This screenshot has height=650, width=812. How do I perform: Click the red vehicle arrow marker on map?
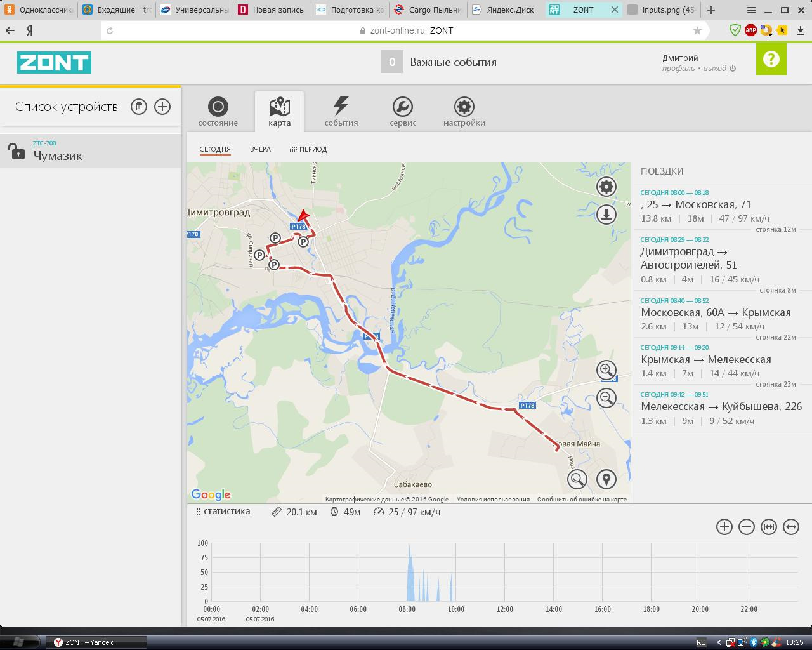[x=303, y=215]
